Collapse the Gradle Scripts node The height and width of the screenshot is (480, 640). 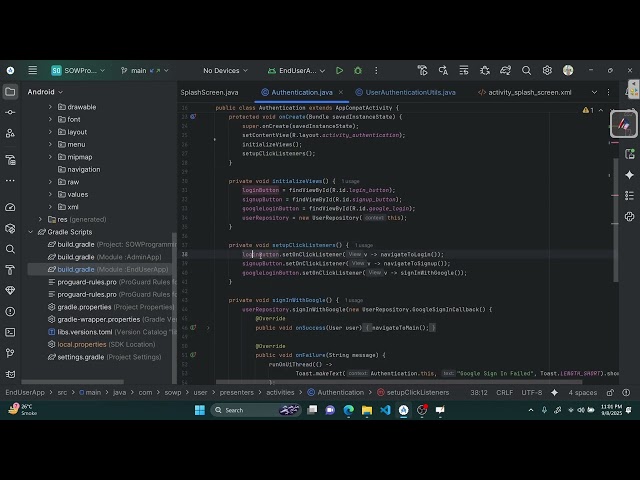point(31,232)
